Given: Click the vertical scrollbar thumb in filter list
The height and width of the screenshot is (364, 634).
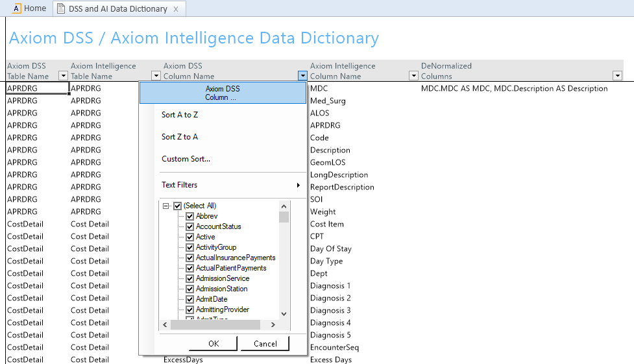Looking at the screenshot, I should pyautogui.click(x=284, y=217).
